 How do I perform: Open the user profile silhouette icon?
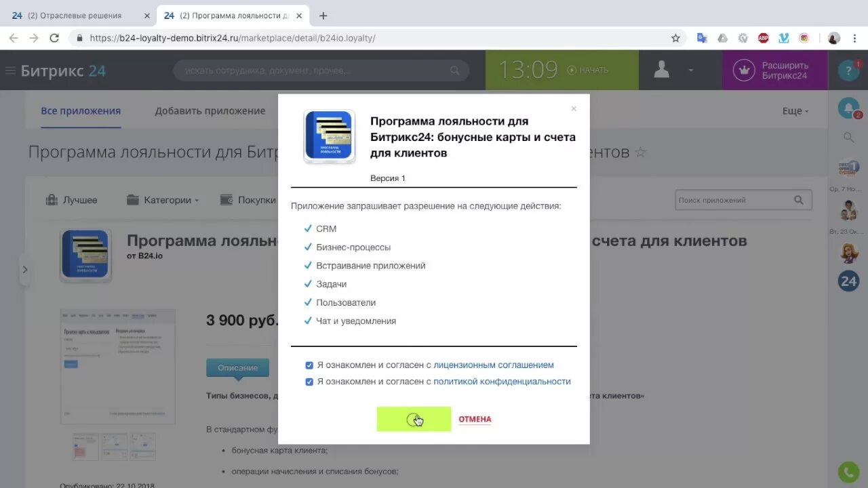point(661,70)
